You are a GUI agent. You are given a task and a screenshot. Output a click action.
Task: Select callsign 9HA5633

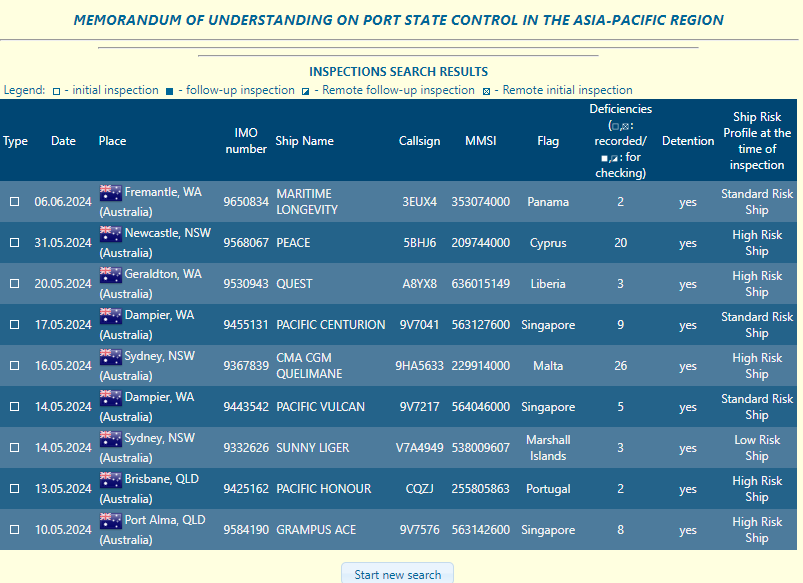[419, 365]
